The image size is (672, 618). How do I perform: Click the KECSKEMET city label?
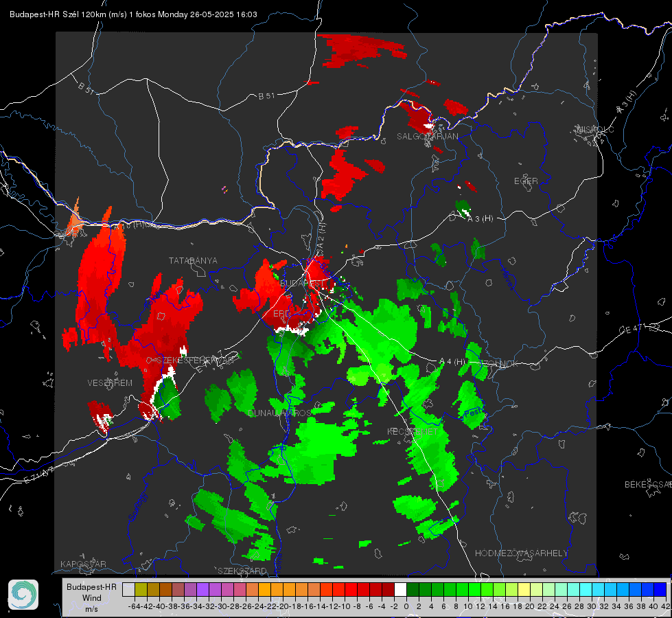413,431
